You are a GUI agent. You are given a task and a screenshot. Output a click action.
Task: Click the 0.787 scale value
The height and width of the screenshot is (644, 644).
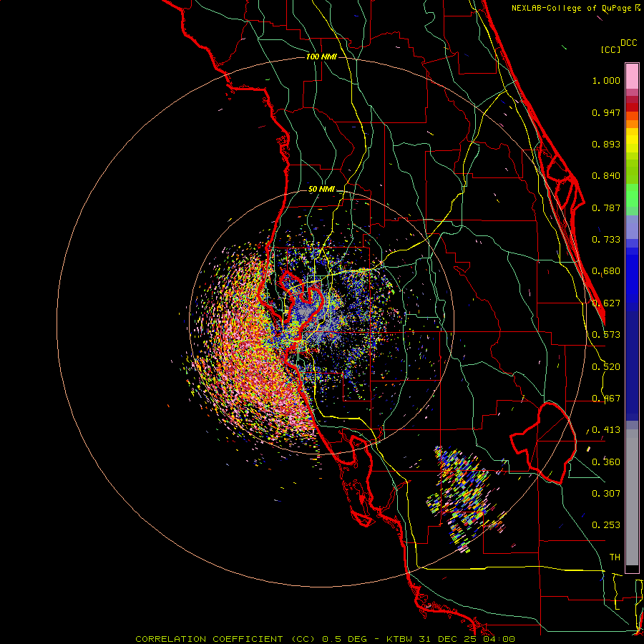pyautogui.click(x=606, y=208)
